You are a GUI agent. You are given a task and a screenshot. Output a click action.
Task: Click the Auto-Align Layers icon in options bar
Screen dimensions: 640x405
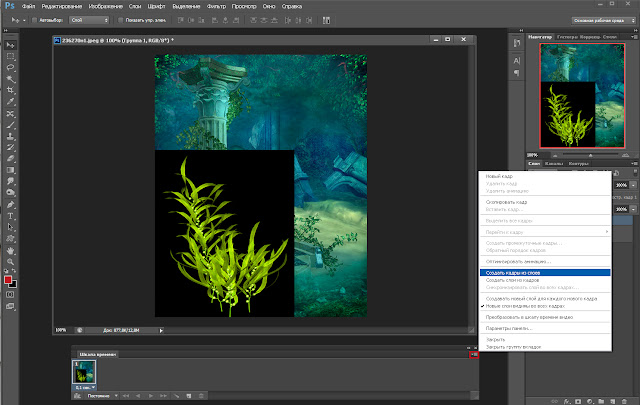(x=326, y=20)
